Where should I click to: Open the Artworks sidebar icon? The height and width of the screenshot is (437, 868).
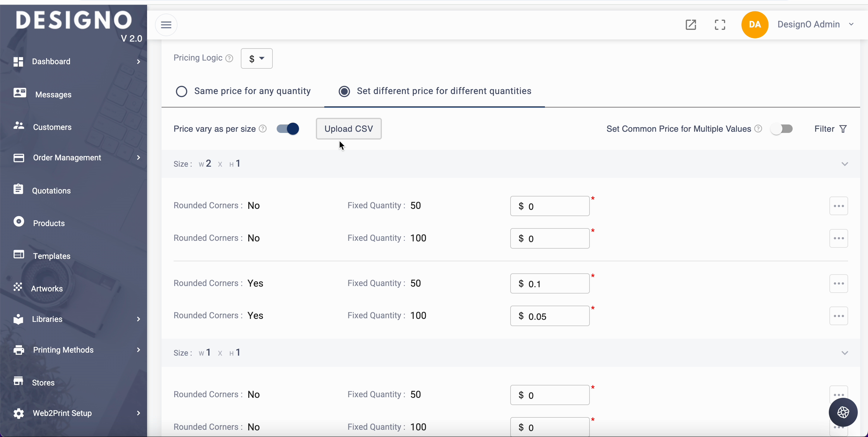pos(18,287)
